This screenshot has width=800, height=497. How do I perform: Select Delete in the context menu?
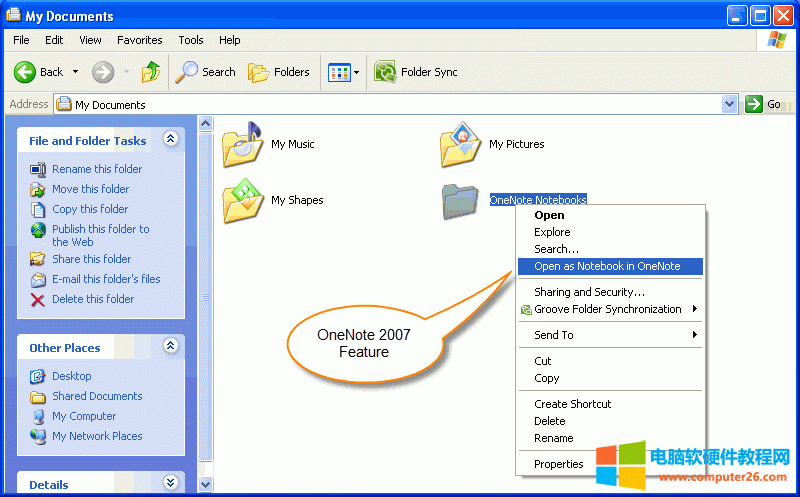[x=610, y=421]
